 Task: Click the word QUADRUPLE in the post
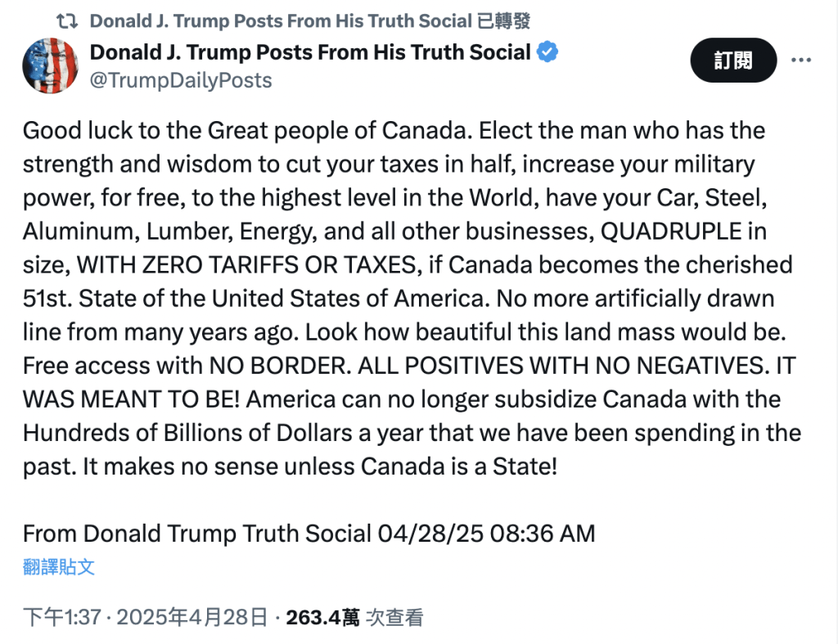coord(673,232)
